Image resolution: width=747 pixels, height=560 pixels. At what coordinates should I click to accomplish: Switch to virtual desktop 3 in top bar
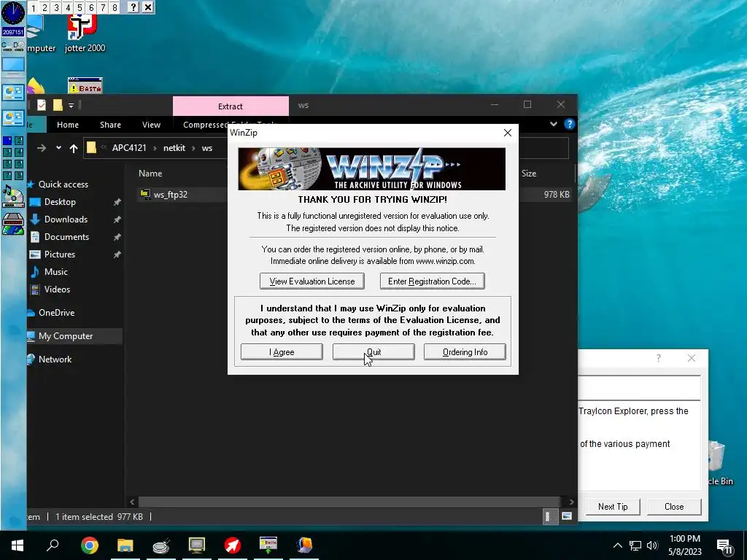[56, 7]
